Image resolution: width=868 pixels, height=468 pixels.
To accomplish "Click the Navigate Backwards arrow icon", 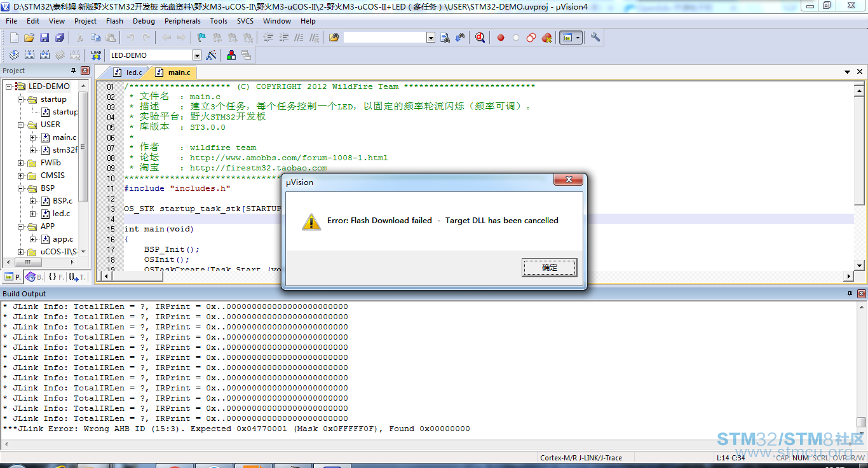I will (166, 38).
